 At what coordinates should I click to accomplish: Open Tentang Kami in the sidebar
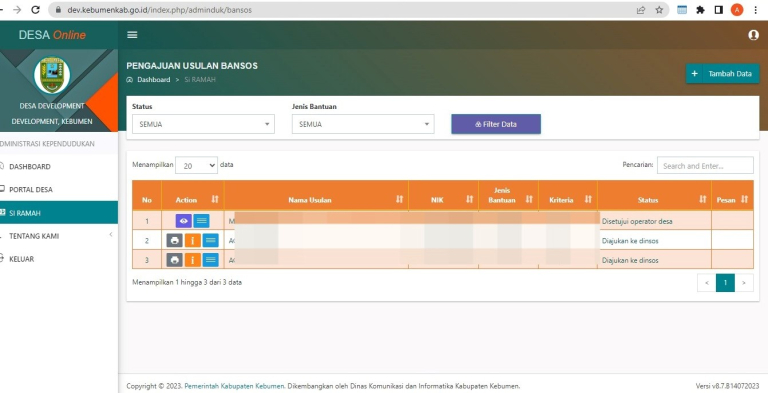pos(34,236)
